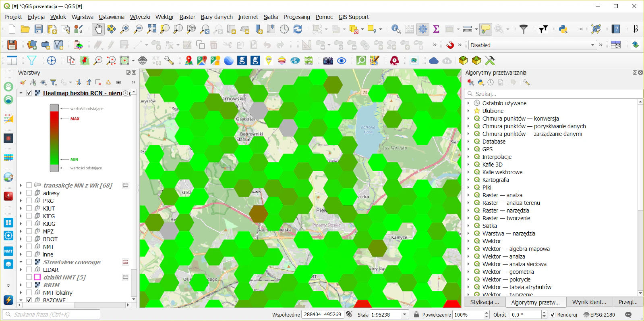
Task: Open the Bazy danych menu
Action: click(217, 17)
